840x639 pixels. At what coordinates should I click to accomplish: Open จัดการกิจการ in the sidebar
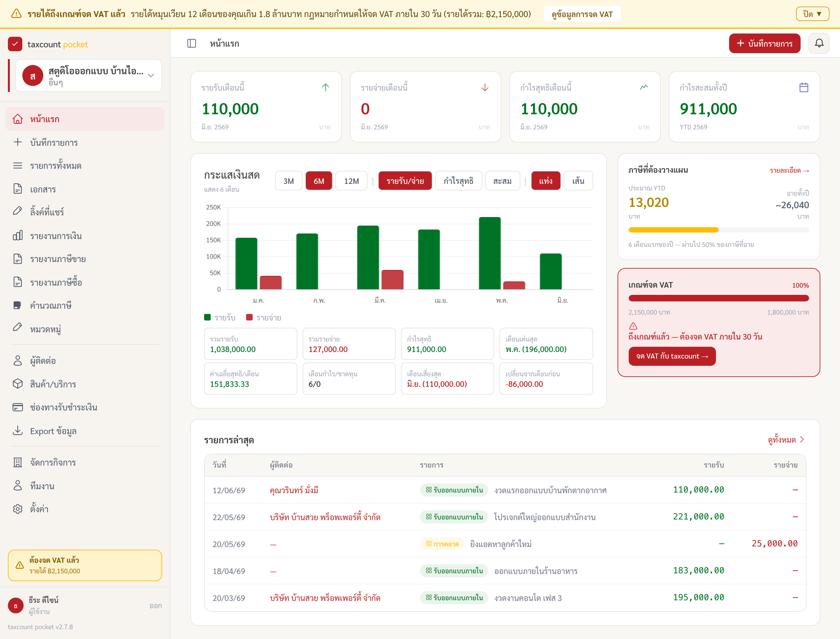(x=85, y=463)
